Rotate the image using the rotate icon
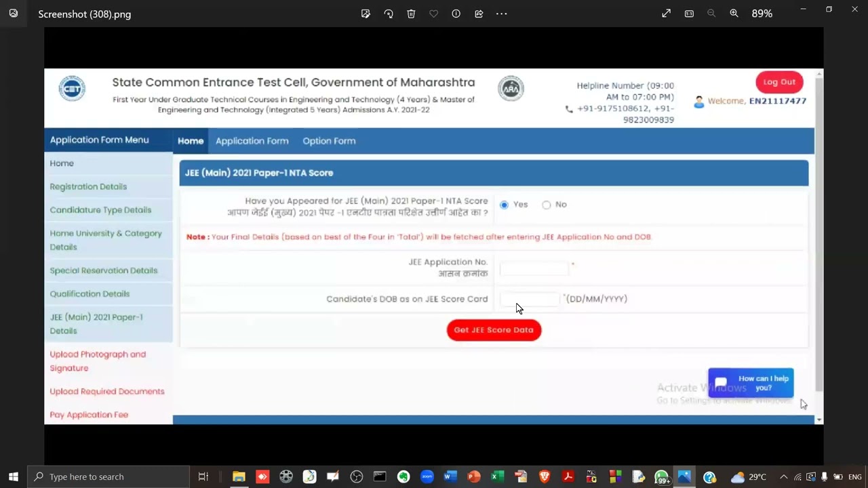Image resolution: width=868 pixels, height=488 pixels. coord(389,14)
